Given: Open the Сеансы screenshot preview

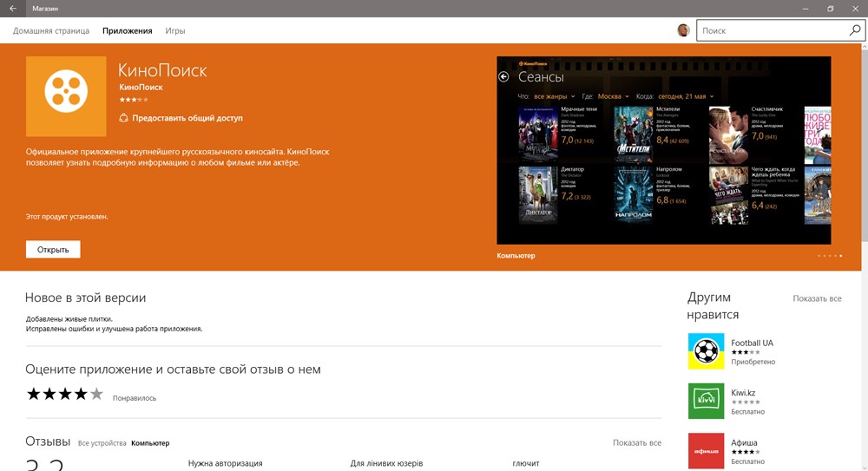Looking at the screenshot, I should pyautogui.click(x=664, y=150).
